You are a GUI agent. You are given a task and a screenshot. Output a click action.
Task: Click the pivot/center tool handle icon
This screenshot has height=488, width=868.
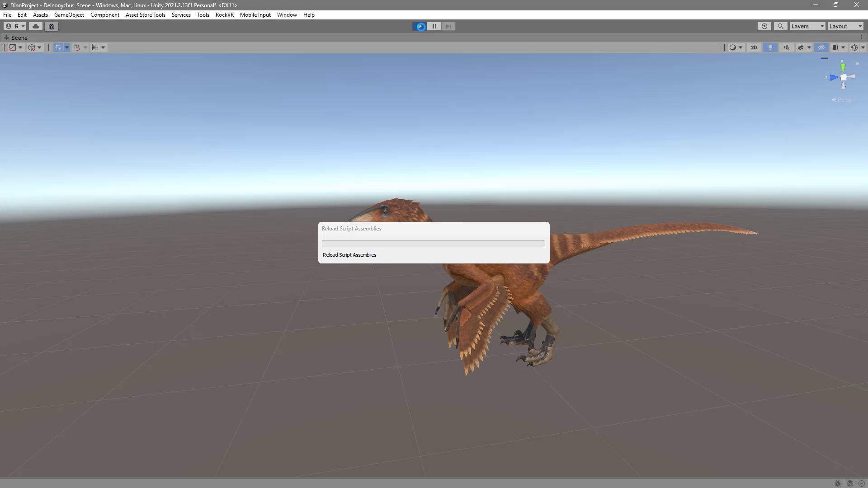coord(13,47)
